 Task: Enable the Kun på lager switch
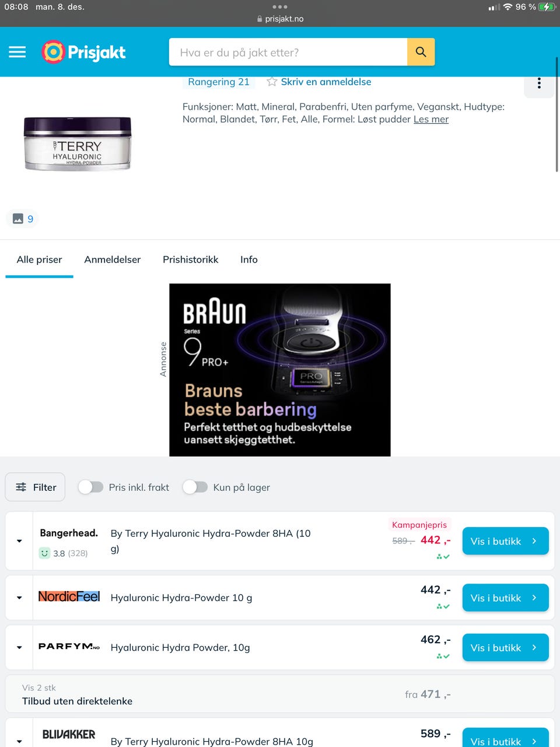coord(195,487)
